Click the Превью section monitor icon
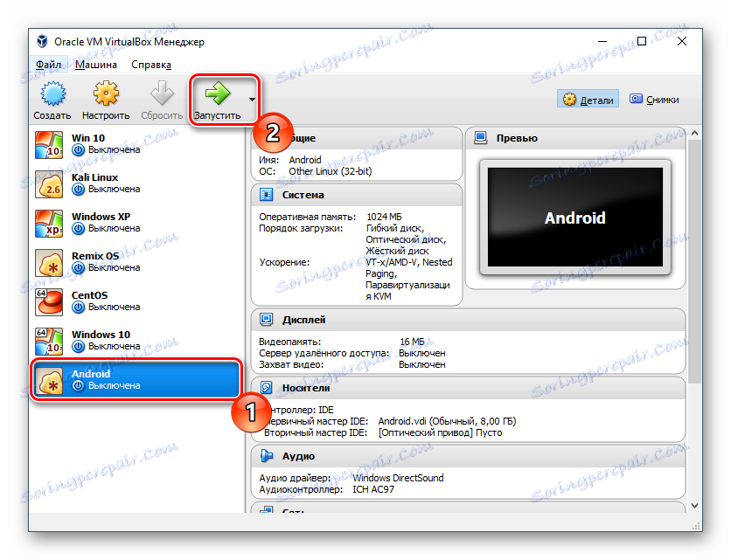Viewport: 731px width, 560px height. click(x=481, y=138)
